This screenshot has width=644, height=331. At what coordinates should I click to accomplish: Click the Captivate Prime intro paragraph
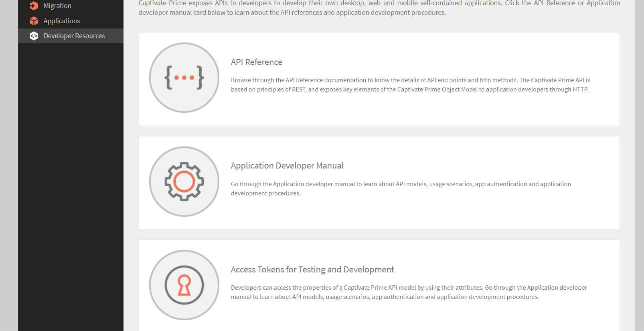pyautogui.click(x=379, y=8)
